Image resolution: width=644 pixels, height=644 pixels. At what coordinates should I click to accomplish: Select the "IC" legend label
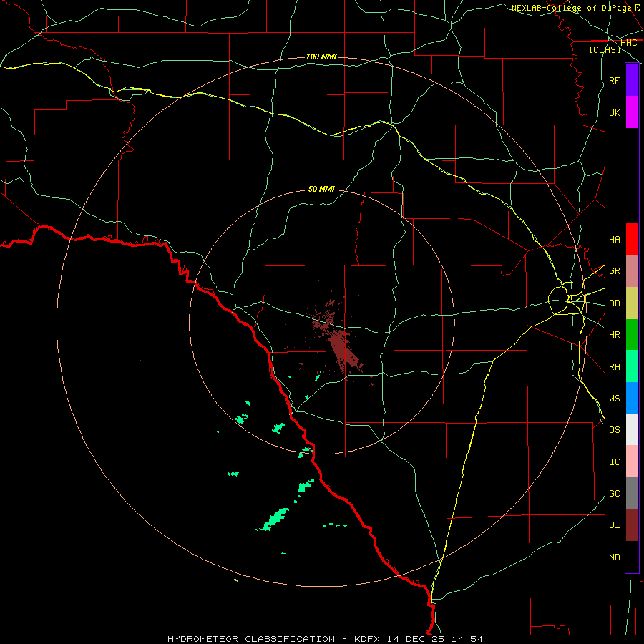614,462
